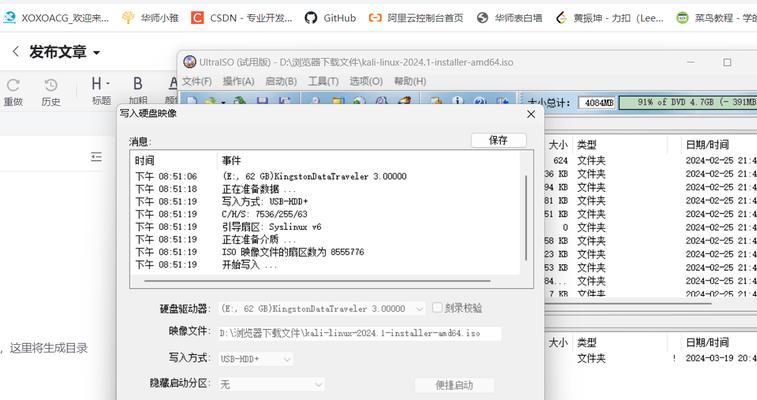Open the 文件(F) menu in UltraISO
Viewport: 757px width, 400px height.
(197, 81)
